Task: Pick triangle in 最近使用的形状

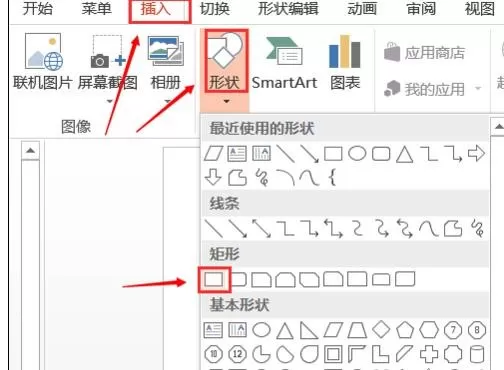Action: point(405,155)
